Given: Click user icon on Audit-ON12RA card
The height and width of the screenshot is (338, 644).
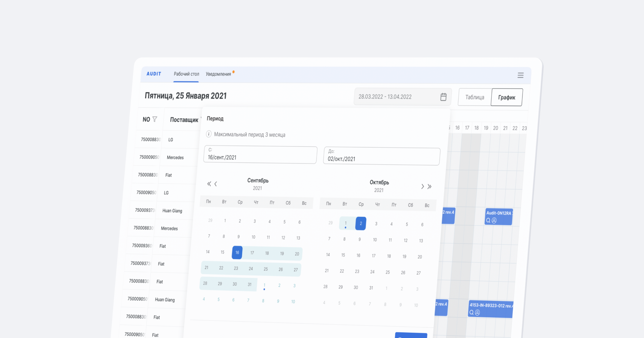Looking at the screenshot, I should (494, 221).
